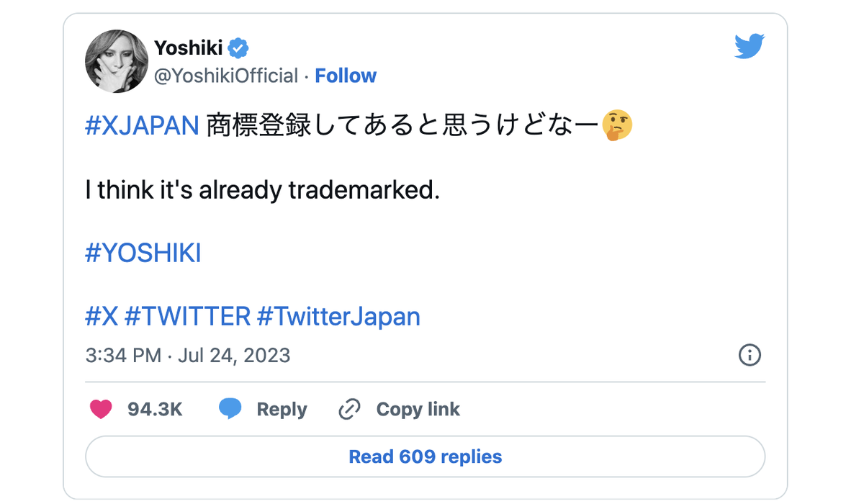864x504 pixels.
Task: Click the reply speech bubble icon
Action: (x=230, y=409)
